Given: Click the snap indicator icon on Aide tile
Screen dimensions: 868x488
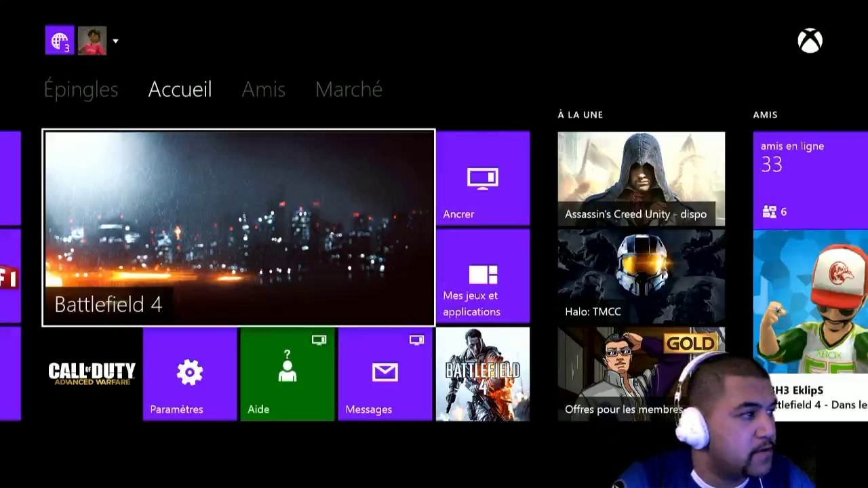Looking at the screenshot, I should point(319,340).
